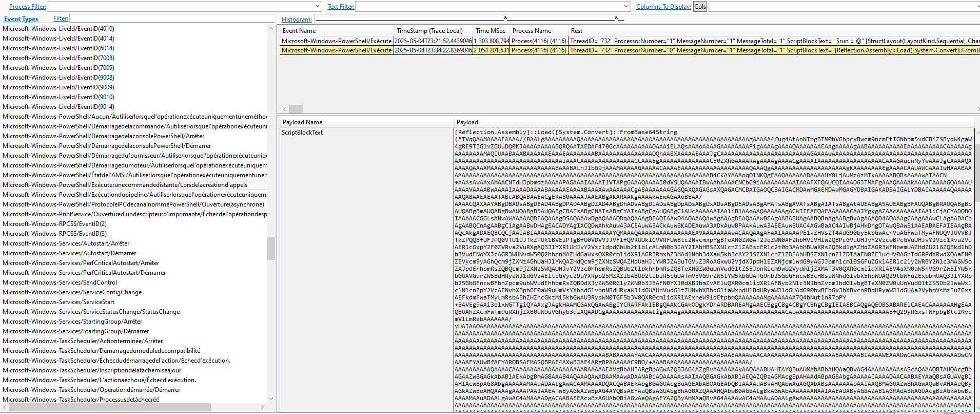Click the Text Filter link label
This screenshot has height=414, width=980.
(x=341, y=7)
